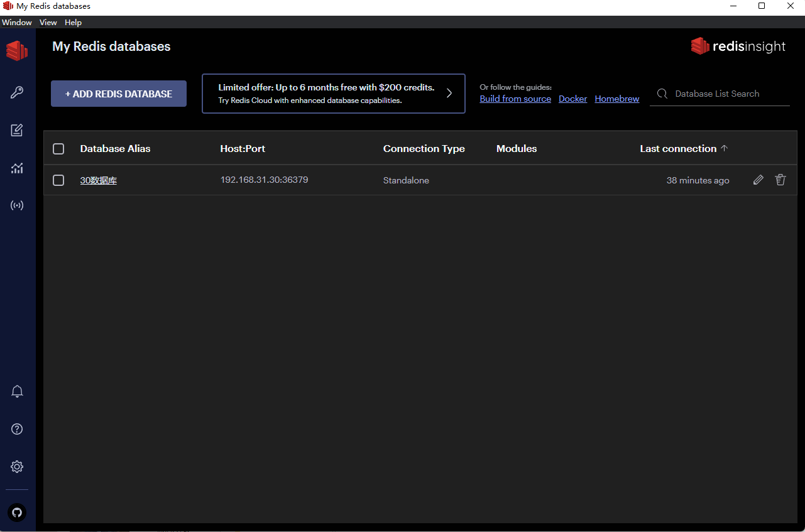
Task: Click the Add Redis Database button
Action: pos(119,94)
